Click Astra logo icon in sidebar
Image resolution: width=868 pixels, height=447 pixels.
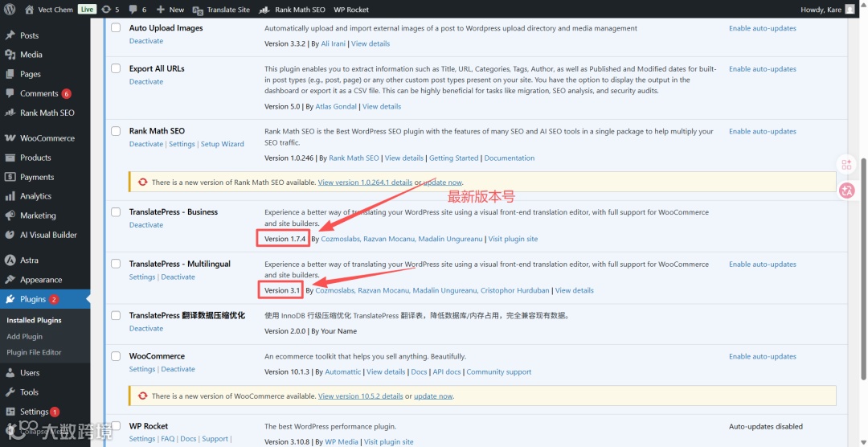pyautogui.click(x=10, y=260)
